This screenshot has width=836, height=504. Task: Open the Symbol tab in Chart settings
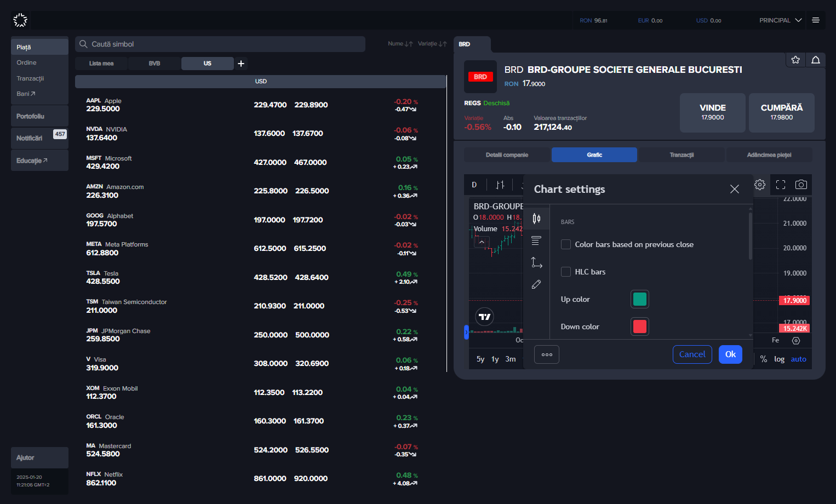coord(536,219)
